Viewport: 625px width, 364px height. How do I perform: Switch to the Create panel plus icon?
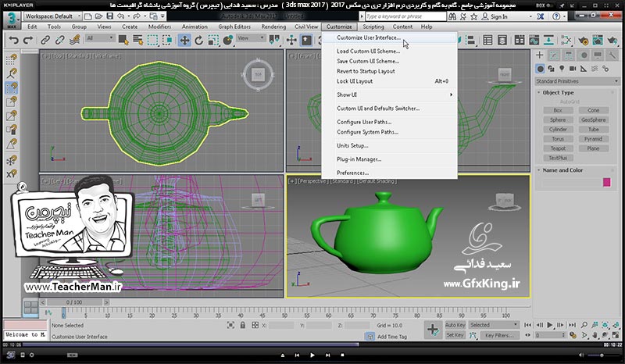(540, 55)
